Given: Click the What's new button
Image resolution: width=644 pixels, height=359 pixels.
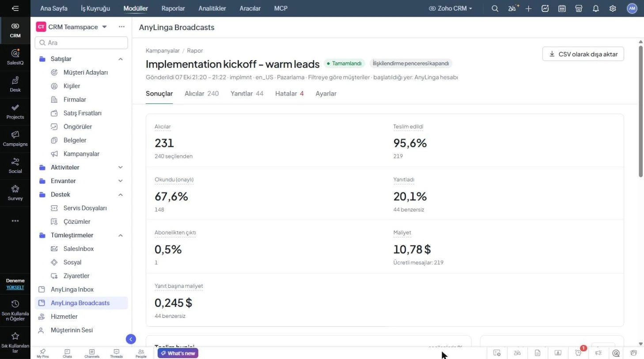Looking at the screenshot, I should pyautogui.click(x=178, y=353).
